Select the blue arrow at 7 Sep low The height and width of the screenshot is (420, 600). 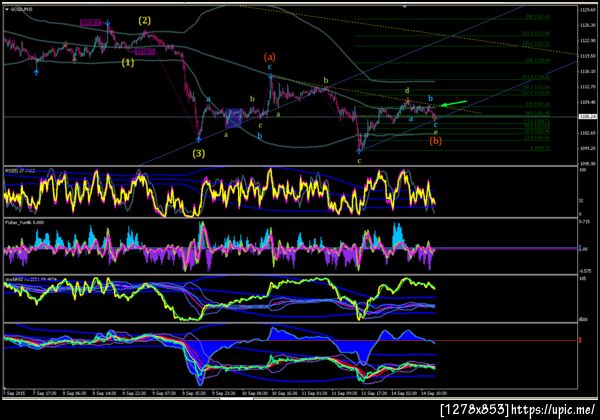tap(36, 72)
